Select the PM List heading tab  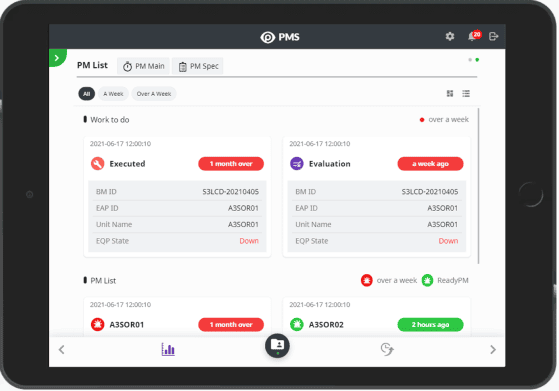(92, 65)
